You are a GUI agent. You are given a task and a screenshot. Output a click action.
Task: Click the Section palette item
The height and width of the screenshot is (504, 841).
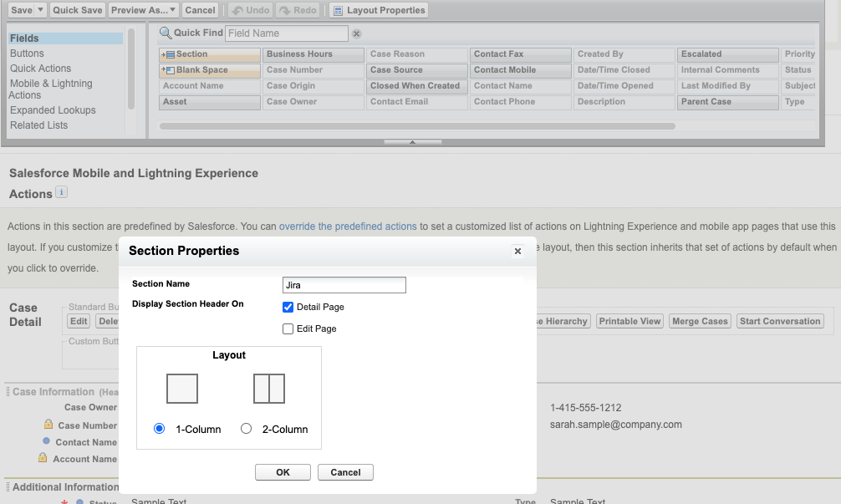coord(210,54)
